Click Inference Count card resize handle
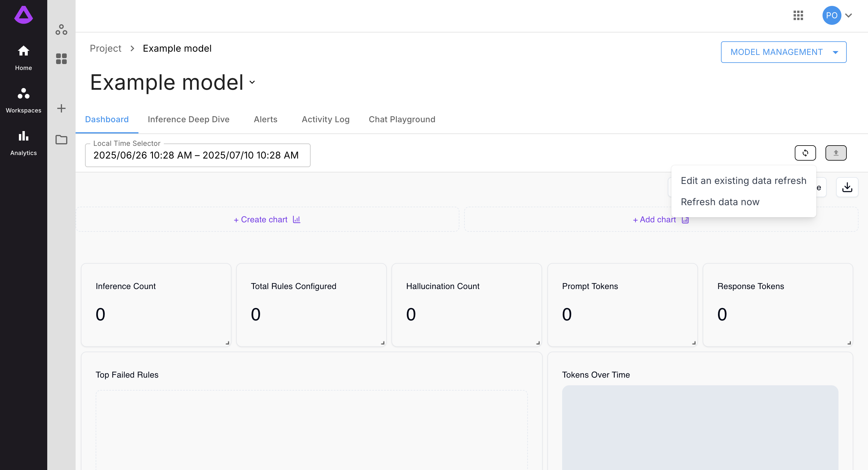This screenshot has height=470, width=868. click(x=227, y=343)
